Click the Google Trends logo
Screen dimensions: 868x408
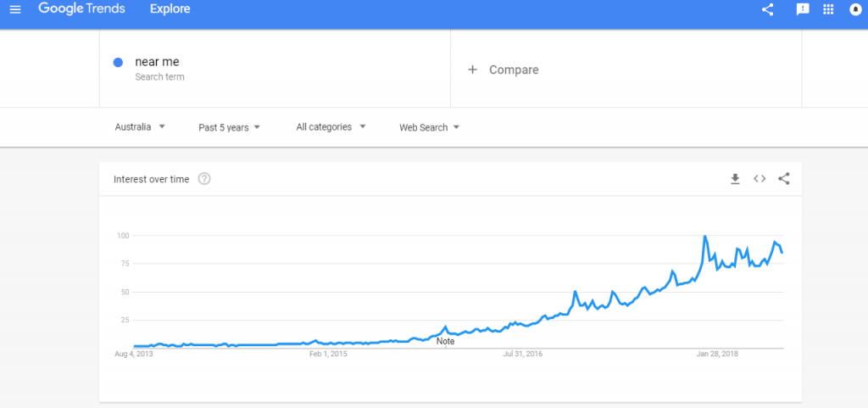point(81,8)
